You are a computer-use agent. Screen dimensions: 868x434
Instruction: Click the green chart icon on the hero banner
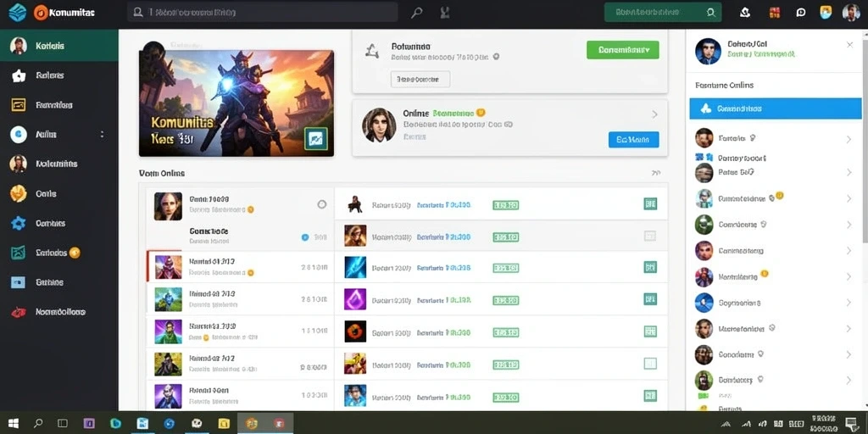[316, 139]
